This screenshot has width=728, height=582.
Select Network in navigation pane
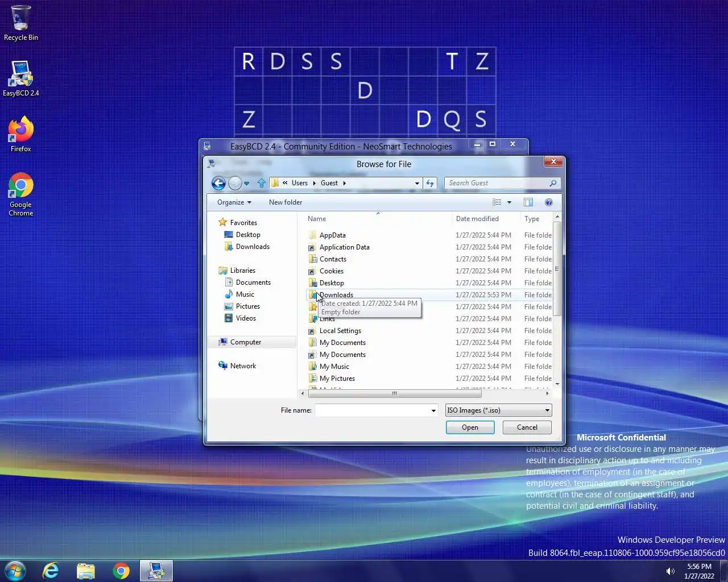[237, 366]
